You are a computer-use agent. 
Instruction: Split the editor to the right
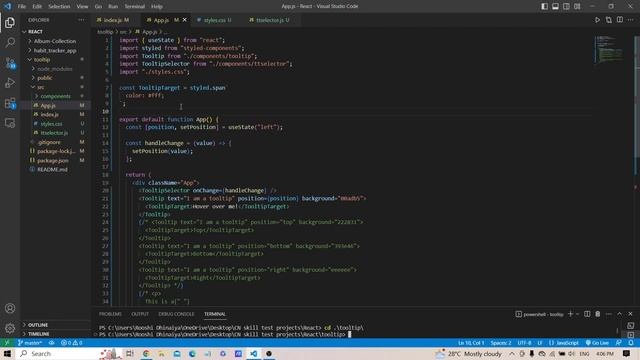(x=620, y=20)
